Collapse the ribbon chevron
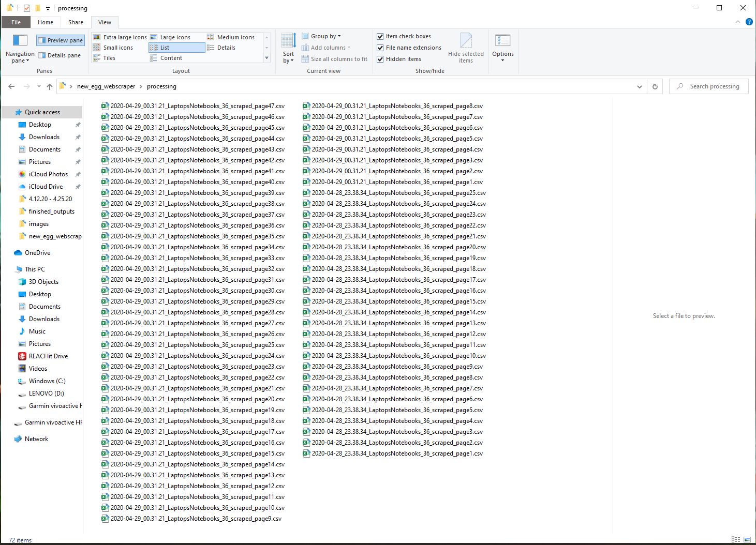 (x=738, y=22)
